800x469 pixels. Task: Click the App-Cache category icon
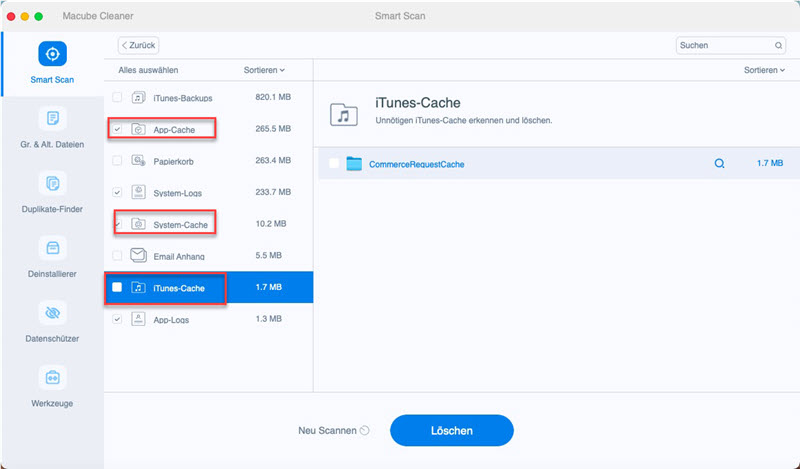coord(138,129)
